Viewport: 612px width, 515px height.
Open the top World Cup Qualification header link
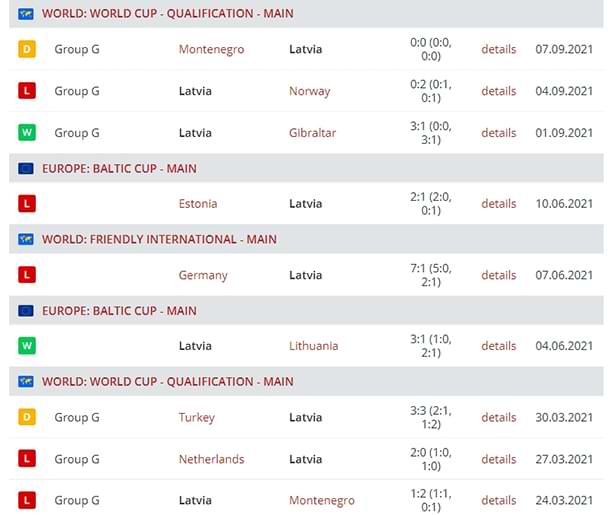pyautogui.click(x=167, y=14)
